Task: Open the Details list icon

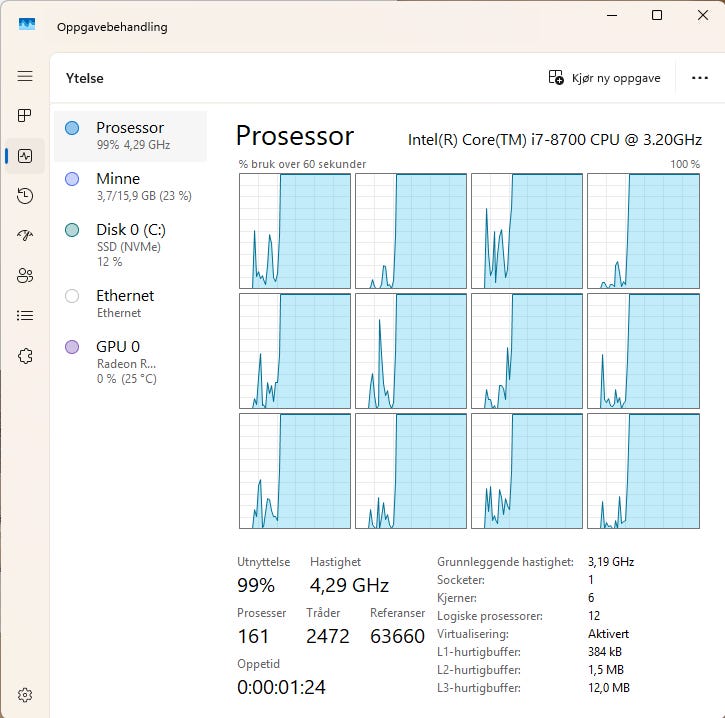Action: [x=25, y=315]
